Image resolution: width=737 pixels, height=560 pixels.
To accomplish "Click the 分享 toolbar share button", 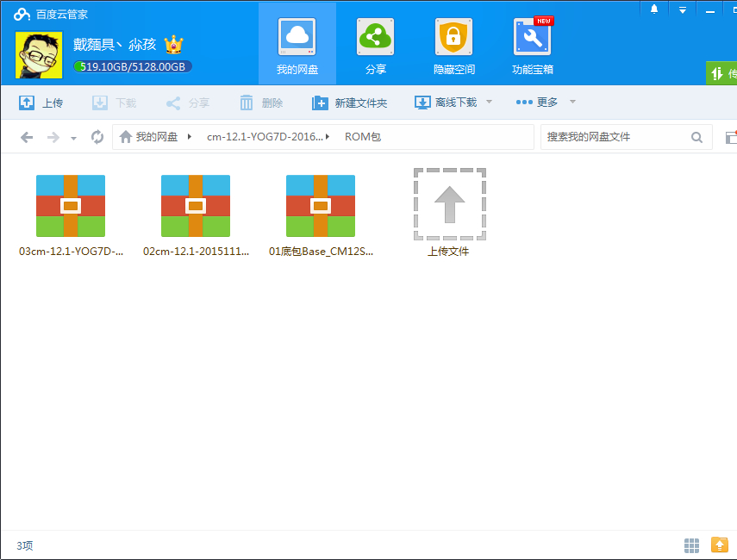I will click(x=188, y=103).
